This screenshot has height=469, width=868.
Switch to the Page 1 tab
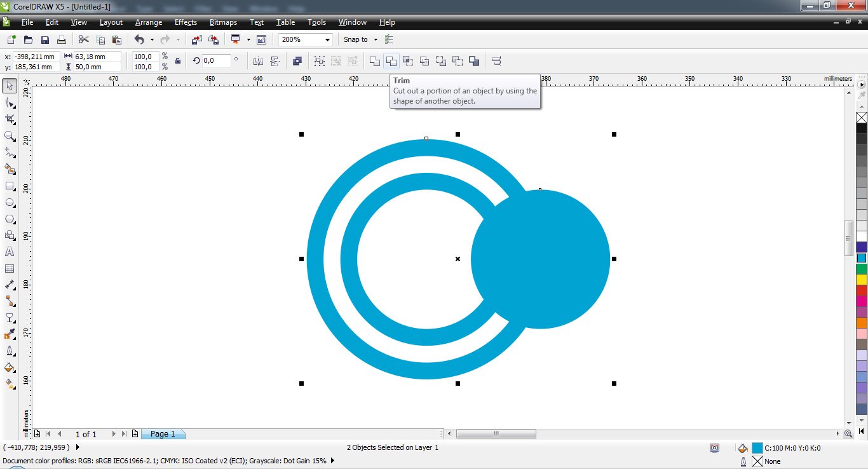click(x=163, y=433)
